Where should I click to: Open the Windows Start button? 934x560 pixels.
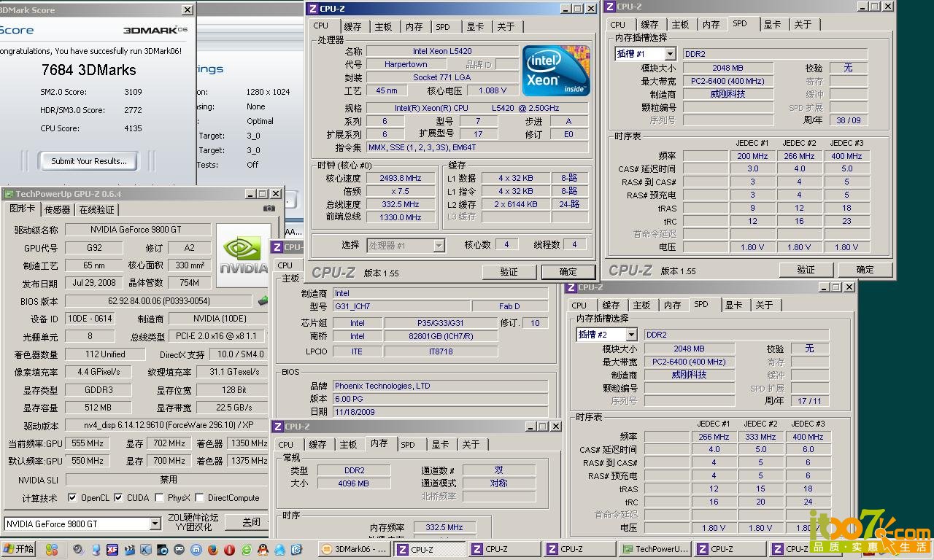(18, 549)
